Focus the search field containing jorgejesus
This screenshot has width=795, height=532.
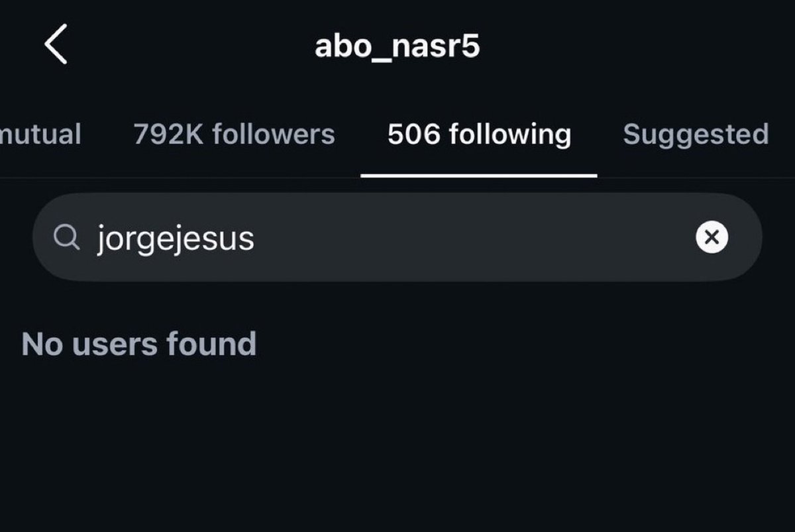397,237
